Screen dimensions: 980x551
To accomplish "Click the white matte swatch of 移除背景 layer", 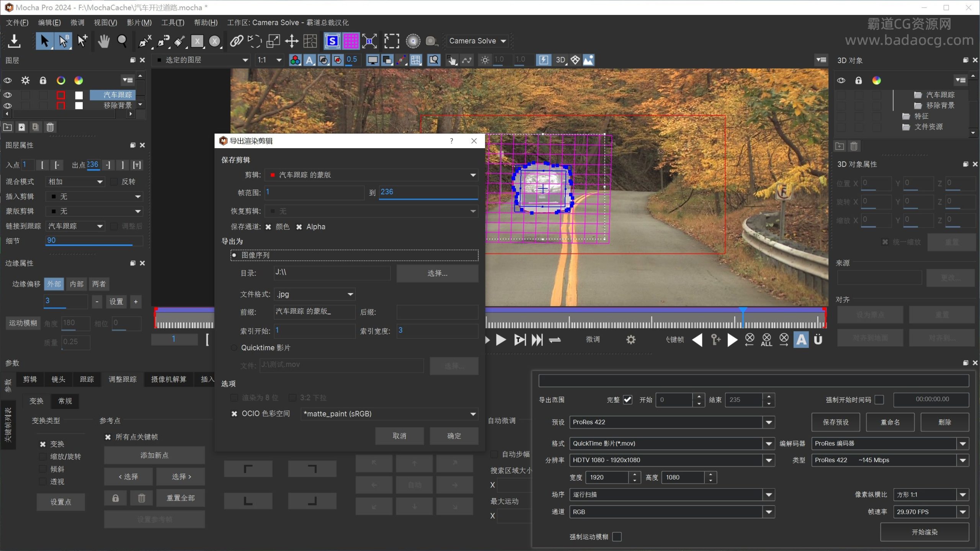I will pyautogui.click(x=79, y=106).
